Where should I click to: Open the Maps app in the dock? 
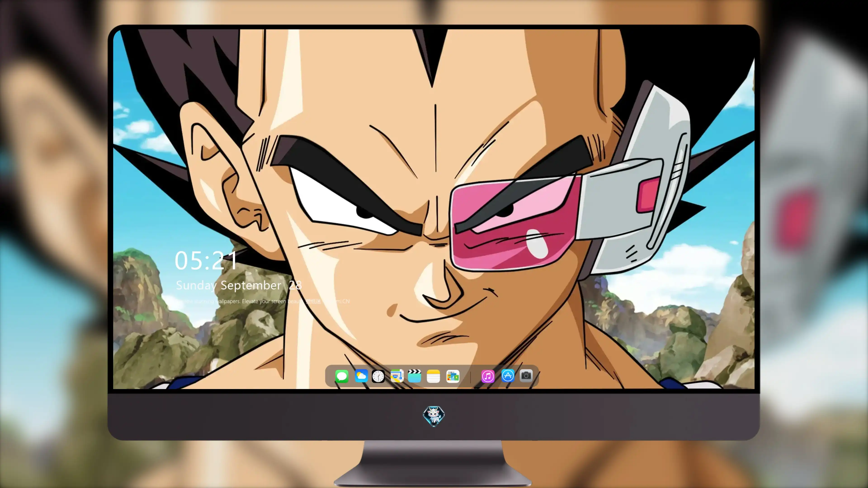(397, 376)
